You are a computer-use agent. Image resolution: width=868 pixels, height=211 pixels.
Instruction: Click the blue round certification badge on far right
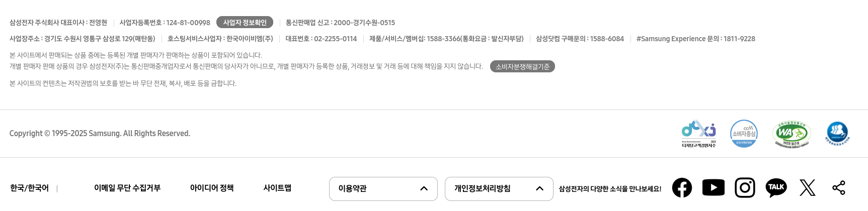pyautogui.click(x=837, y=134)
